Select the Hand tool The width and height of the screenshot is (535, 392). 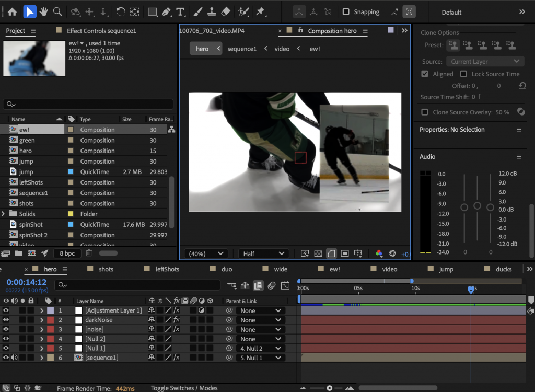44,11
